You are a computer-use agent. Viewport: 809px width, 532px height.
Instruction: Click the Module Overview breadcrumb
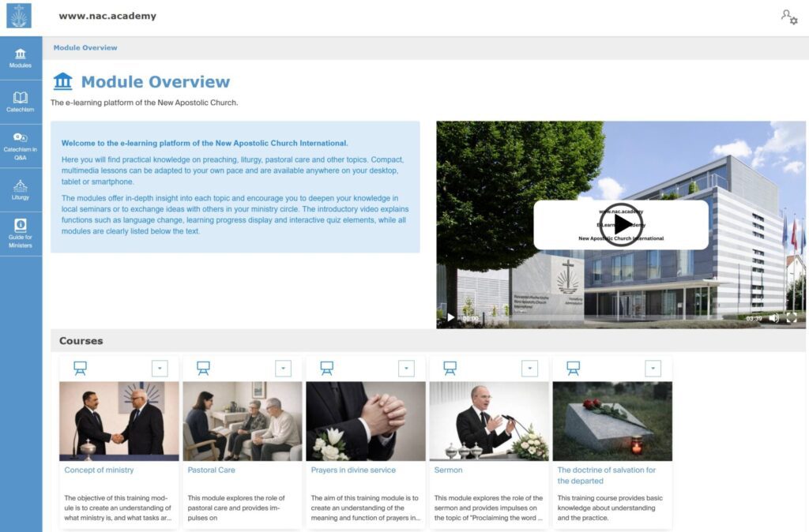pyautogui.click(x=85, y=48)
